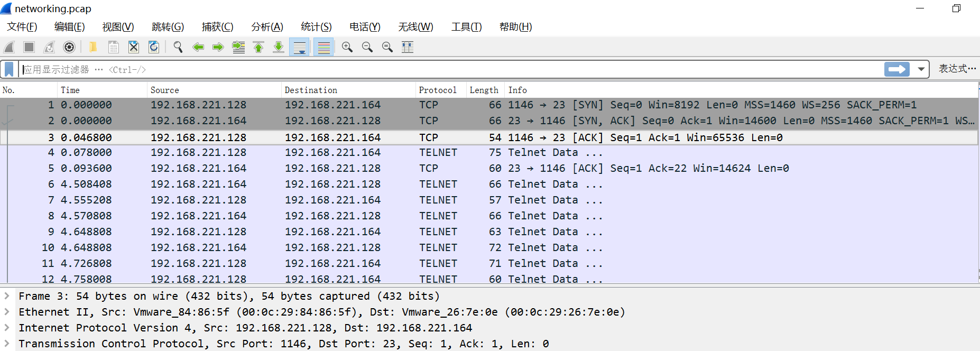Apply the display filter with the arrow button
Image resolution: width=980 pixels, height=351 pixels.
point(897,69)
